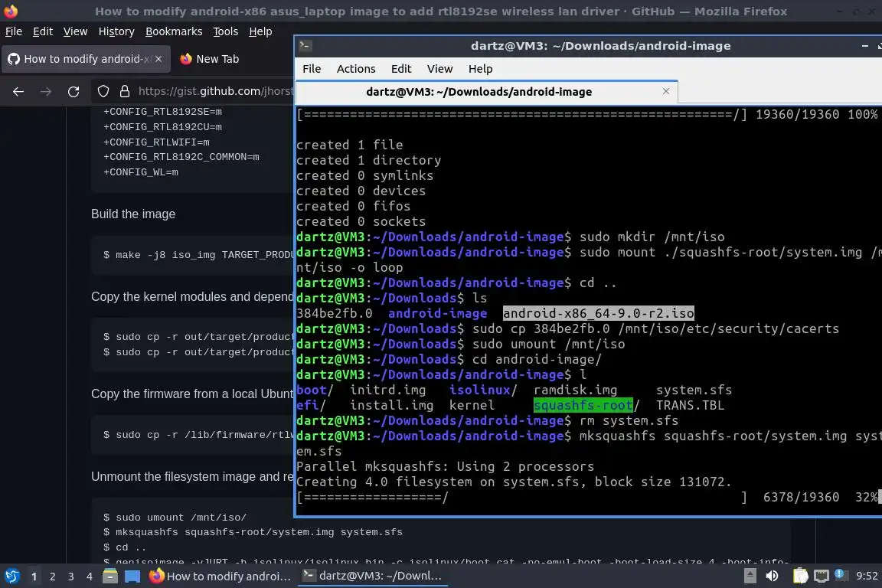Open the Firefox Bookmarks menu
Screen dimensions: 882x588
point(174,31)
